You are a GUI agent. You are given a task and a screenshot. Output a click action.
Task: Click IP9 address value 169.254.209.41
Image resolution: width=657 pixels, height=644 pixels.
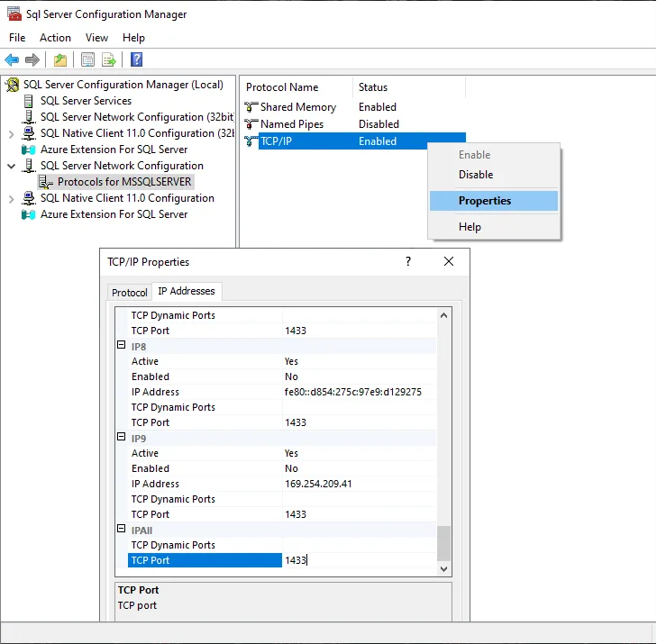point(318,484)
